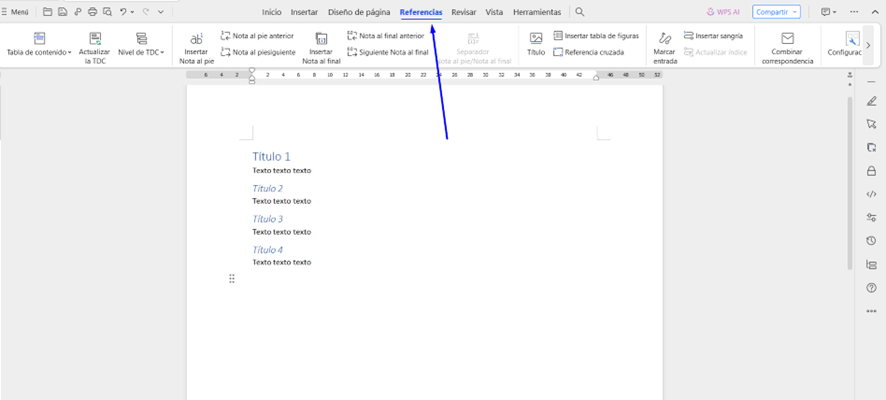The height and width of the screenshot is (400, 886).
Task: Click the Título 4 heading in document
Action: point(267,250)
